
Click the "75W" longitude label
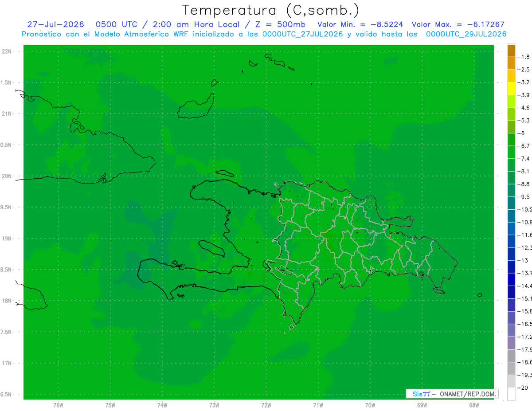point(110,405)
